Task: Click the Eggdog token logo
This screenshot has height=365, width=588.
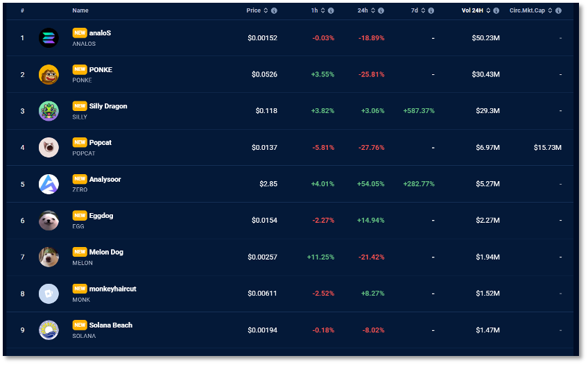Action: click(x=49, y=220)
